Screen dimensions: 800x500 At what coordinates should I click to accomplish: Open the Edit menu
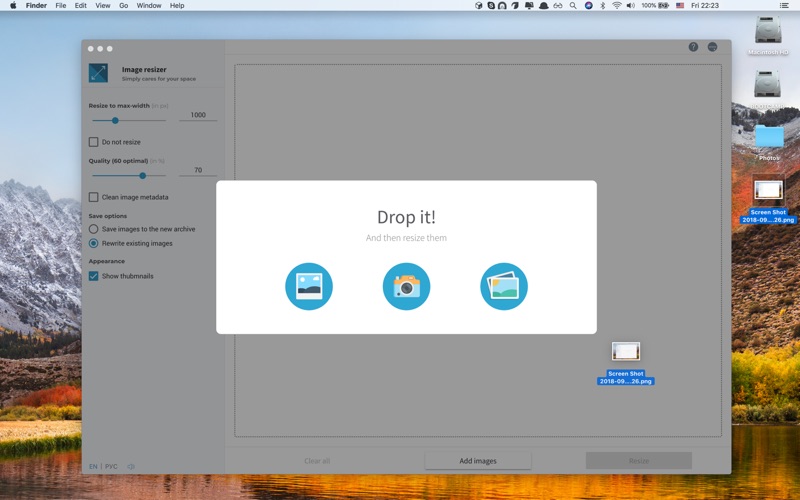click(81, 6)
